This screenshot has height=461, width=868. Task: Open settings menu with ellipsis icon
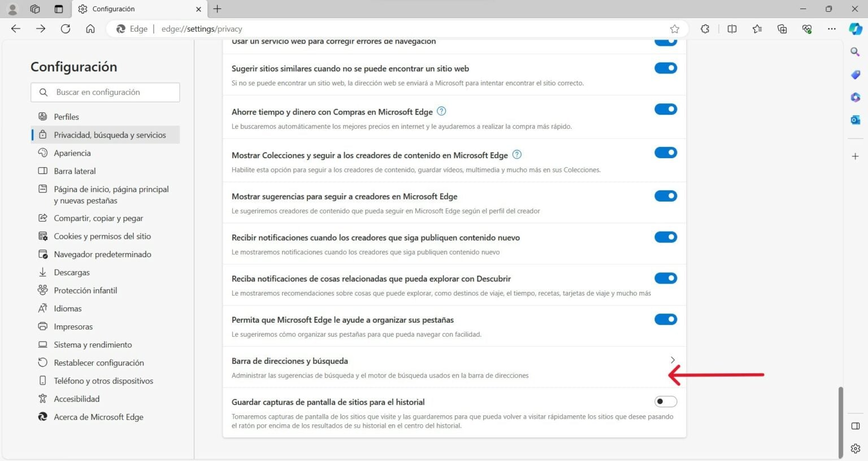click(832, 29)
